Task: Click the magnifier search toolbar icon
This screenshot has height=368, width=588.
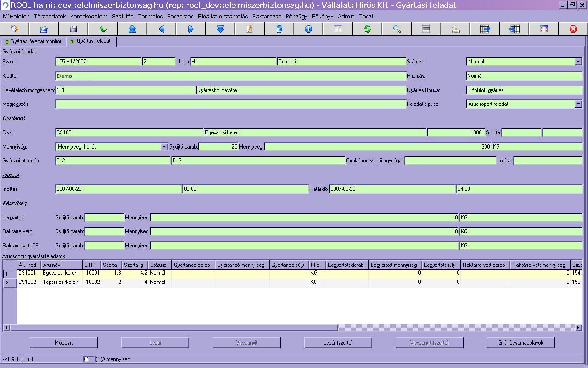Action: [x=396, y=29]
